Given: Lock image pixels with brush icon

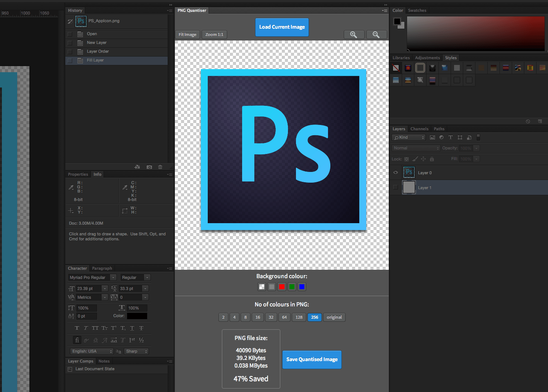Looking at the screenshot, I should [415, 159].
